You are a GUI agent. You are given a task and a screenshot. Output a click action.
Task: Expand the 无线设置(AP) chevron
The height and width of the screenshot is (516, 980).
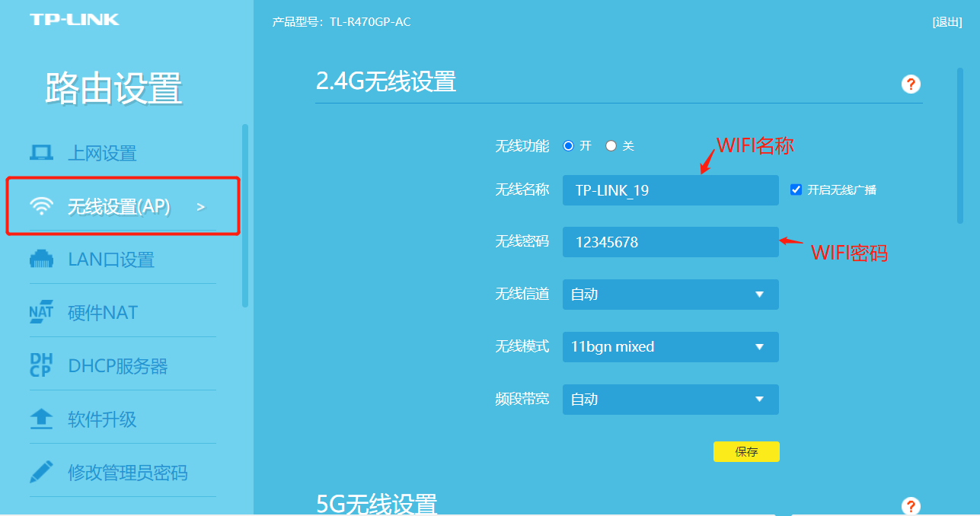coord(201,206)
